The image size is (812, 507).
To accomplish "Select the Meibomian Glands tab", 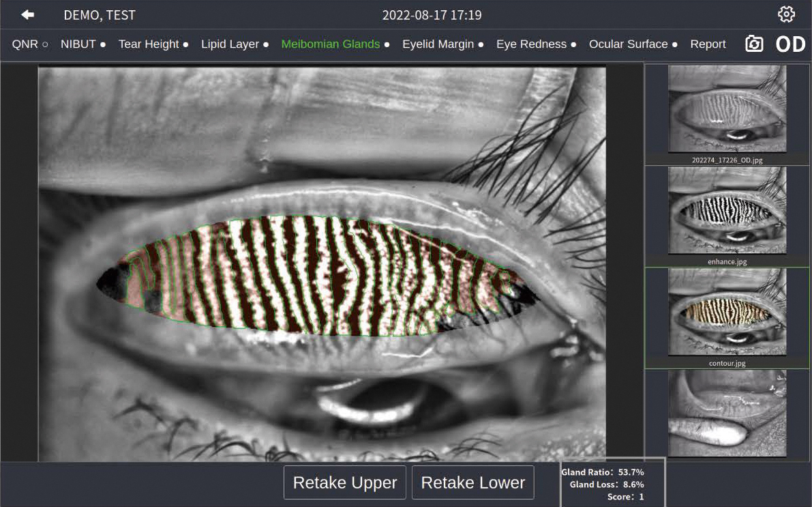I will (335, 44).
